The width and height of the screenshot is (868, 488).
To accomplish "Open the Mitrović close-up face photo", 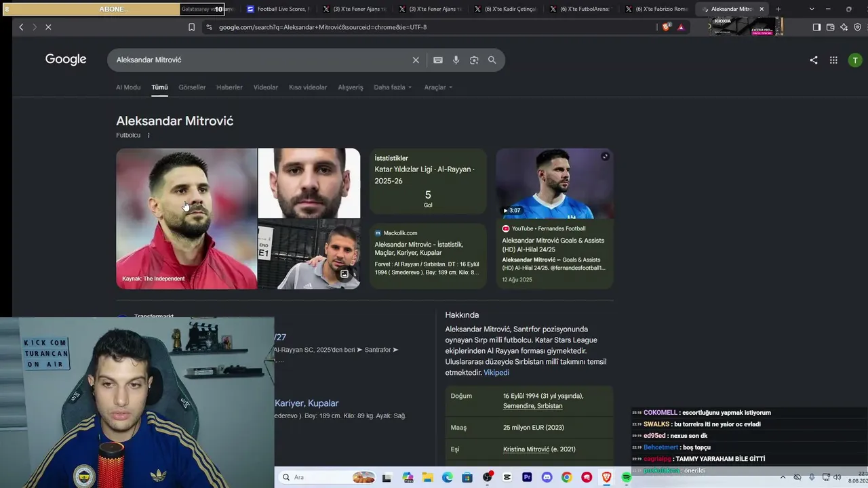I will point(309,183).
